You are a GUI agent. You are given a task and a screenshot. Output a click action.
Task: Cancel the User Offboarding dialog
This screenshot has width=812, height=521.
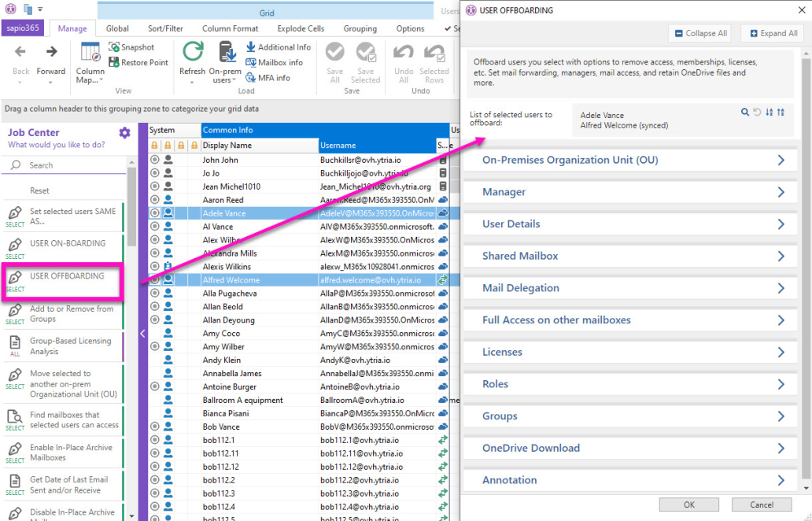point(762,504)
